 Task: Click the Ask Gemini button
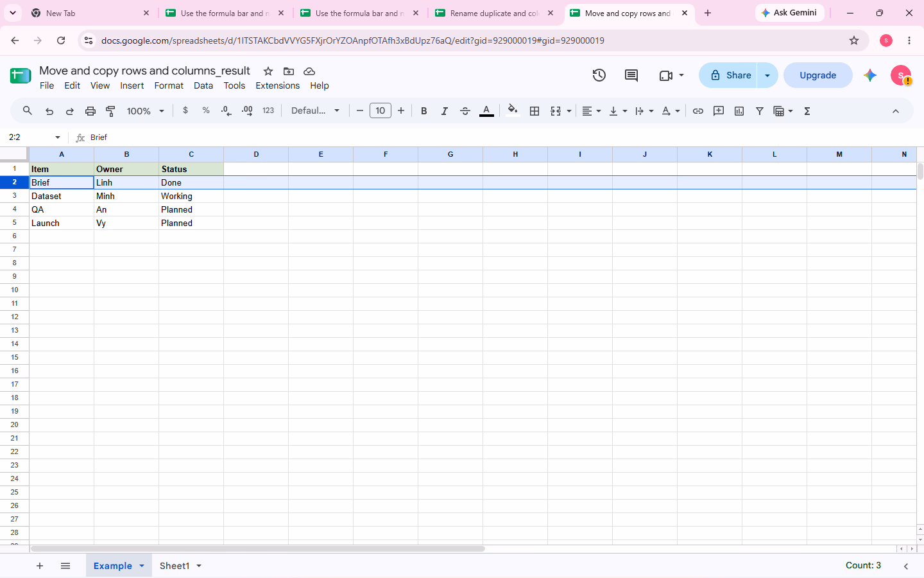[x=790, y=13]
